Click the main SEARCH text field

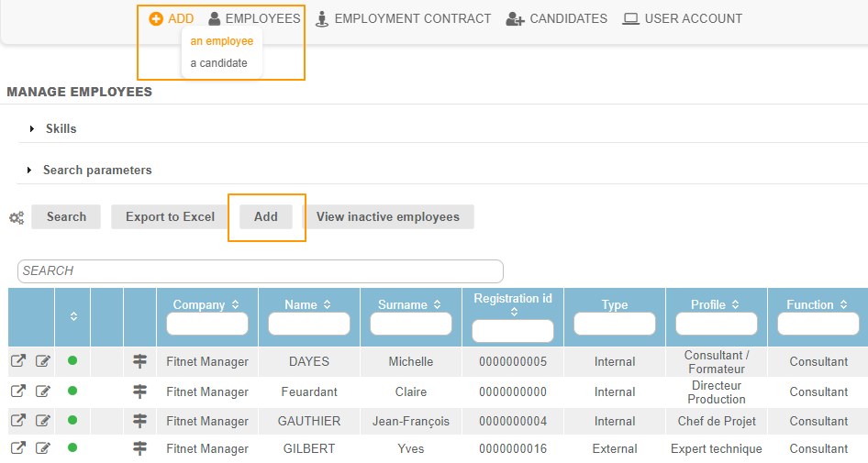pos(261,270)
